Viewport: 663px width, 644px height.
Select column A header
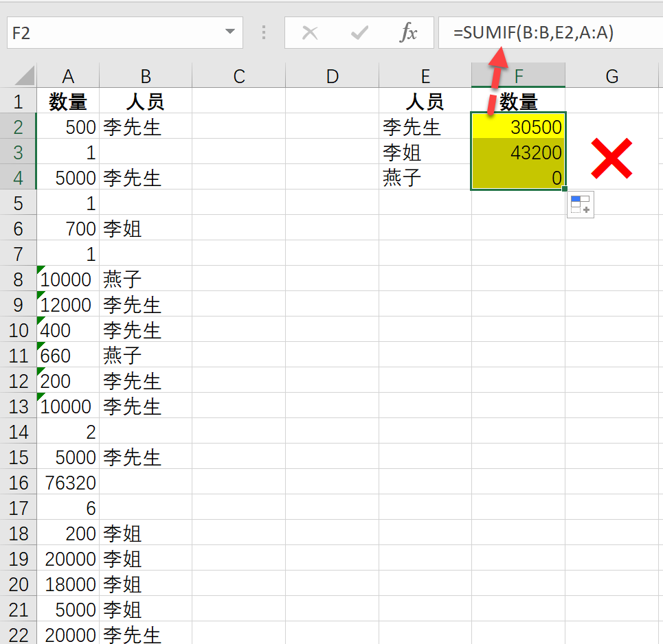[68, 76]
